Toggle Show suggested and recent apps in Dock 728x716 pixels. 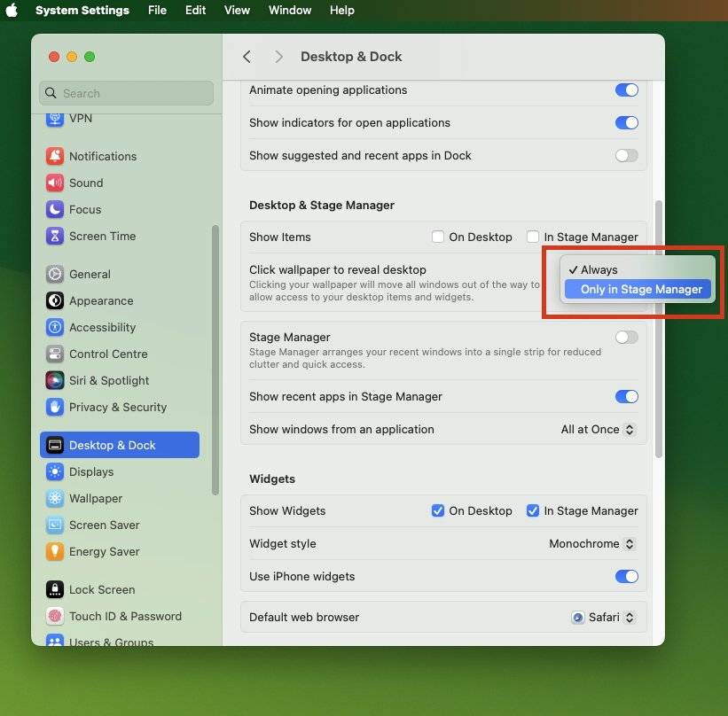coord(626,155)
